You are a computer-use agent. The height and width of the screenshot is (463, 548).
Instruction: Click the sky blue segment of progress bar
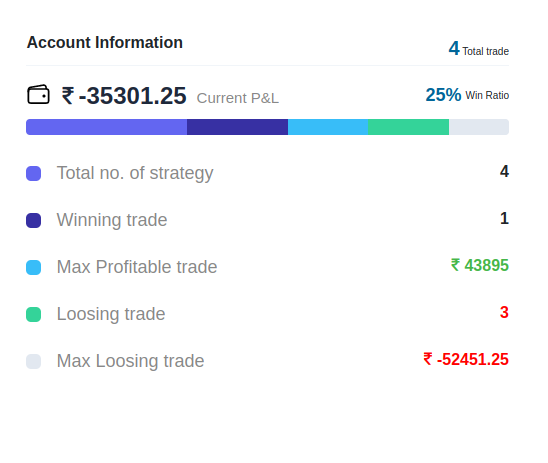click(x=328, y=127)
